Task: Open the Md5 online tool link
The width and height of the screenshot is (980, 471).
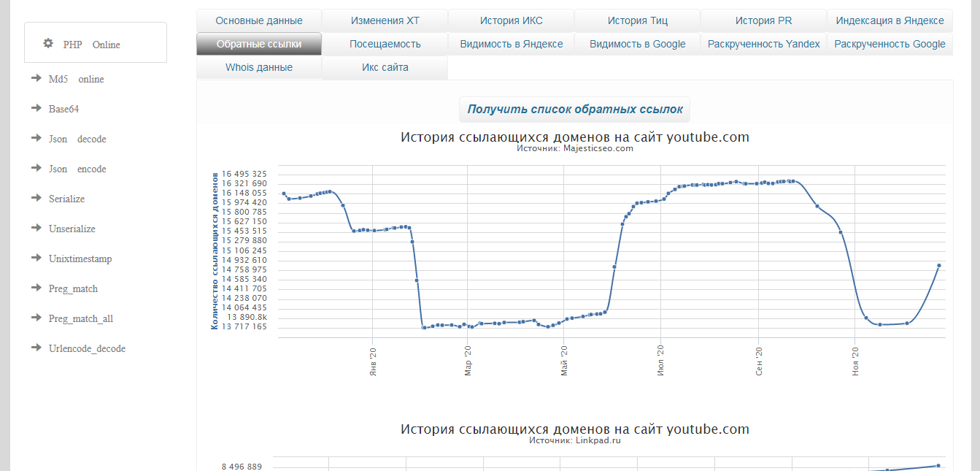Action: (77, 79)
